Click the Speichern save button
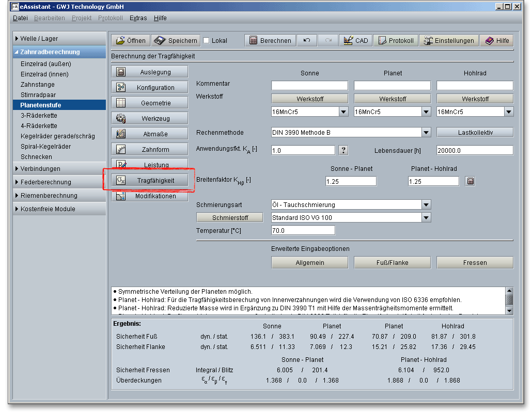 176,41
